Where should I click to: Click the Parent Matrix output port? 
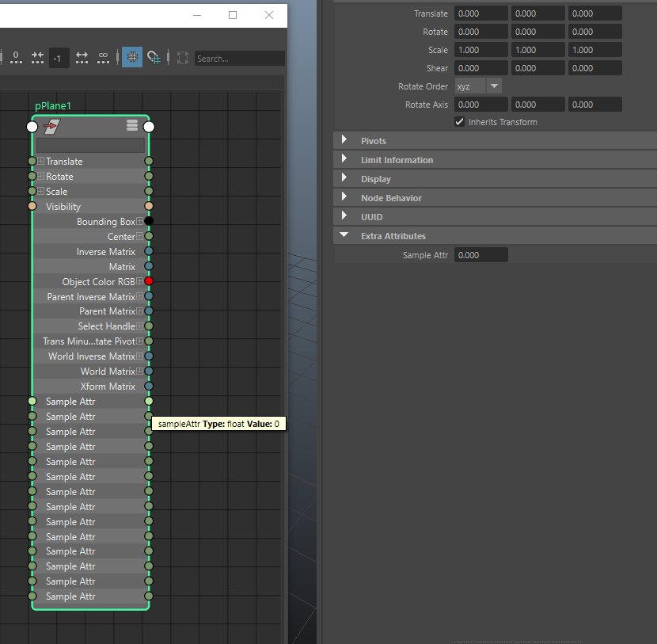pos(149,311)
